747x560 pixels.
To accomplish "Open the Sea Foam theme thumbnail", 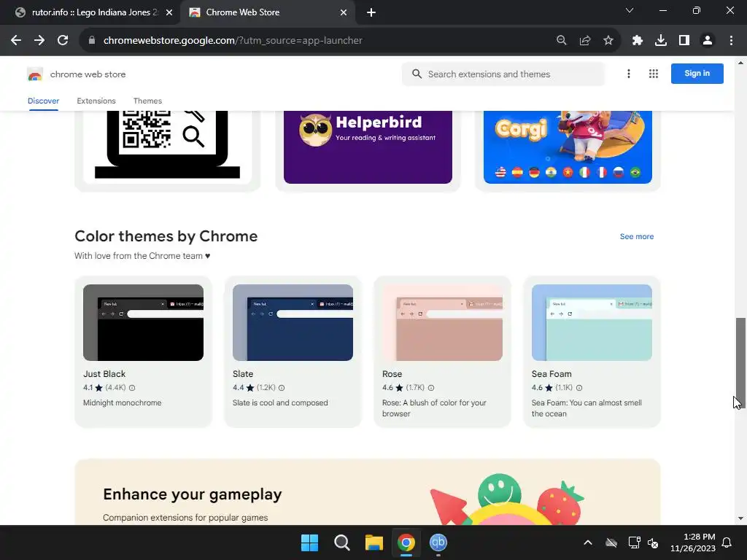I will 592,322.
